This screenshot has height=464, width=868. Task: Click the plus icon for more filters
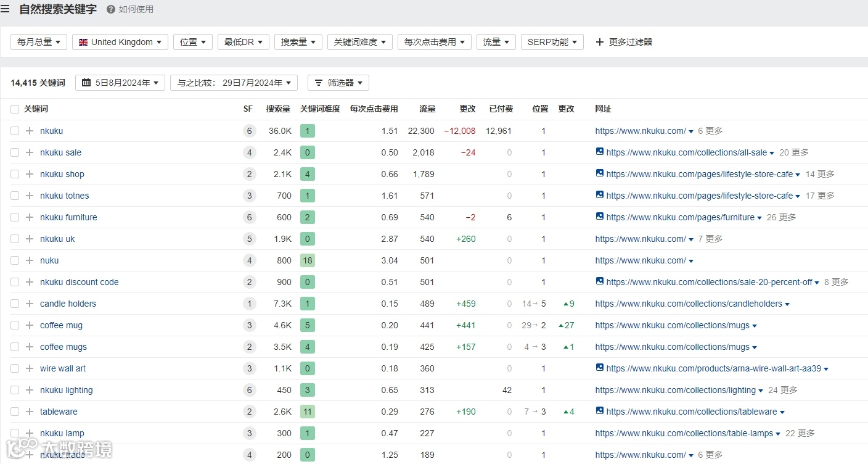pyautogui.click(x=599, y=42)
